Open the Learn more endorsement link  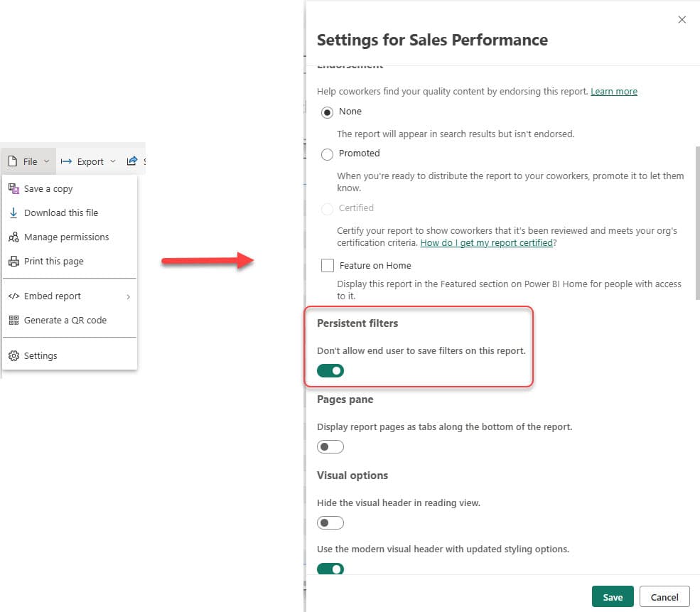coord(614,91)
